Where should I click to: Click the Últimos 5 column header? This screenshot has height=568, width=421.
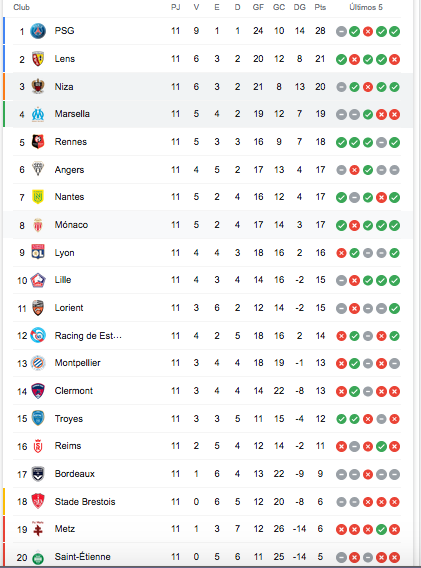366,7
